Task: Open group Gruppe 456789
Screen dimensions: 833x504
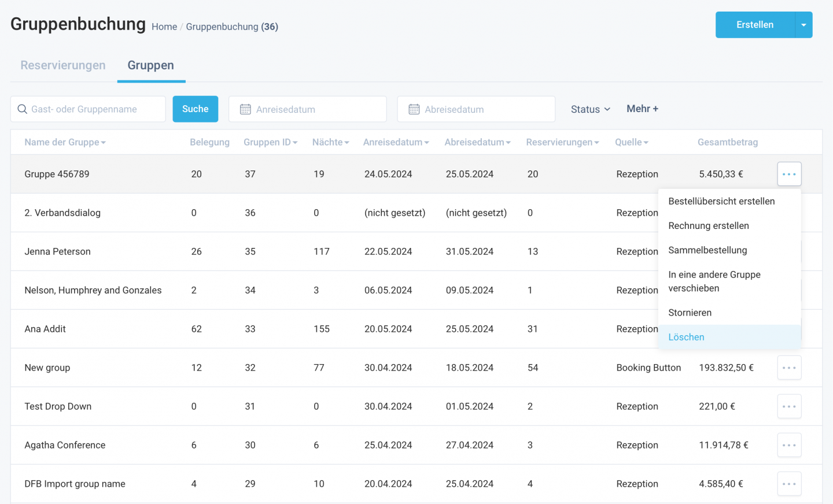Action: click(57, 174)
